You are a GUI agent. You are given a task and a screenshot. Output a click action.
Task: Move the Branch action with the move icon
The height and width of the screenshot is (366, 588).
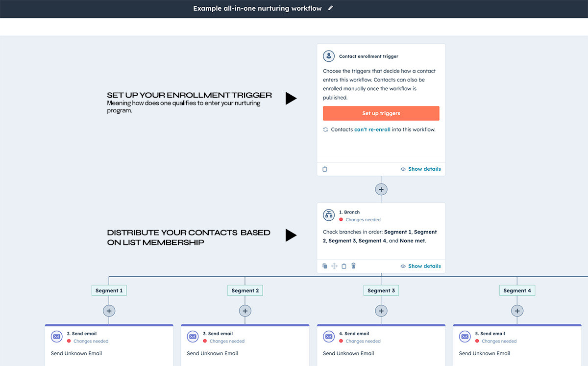click(334, 265)
